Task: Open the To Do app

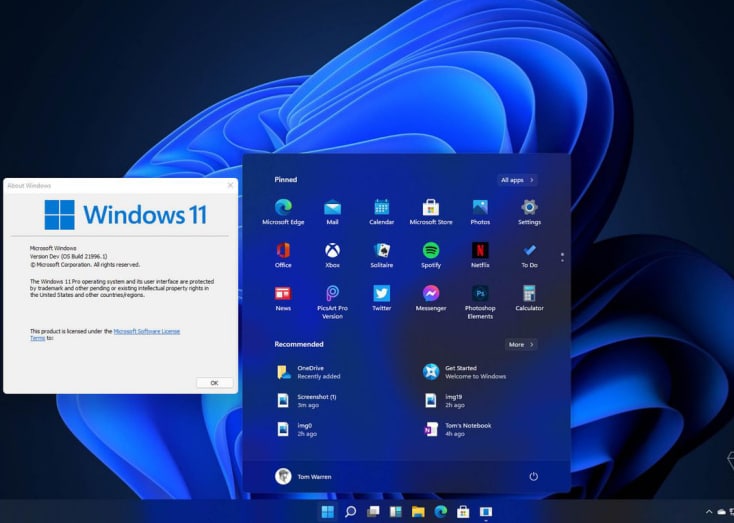Action: (529, 255)
